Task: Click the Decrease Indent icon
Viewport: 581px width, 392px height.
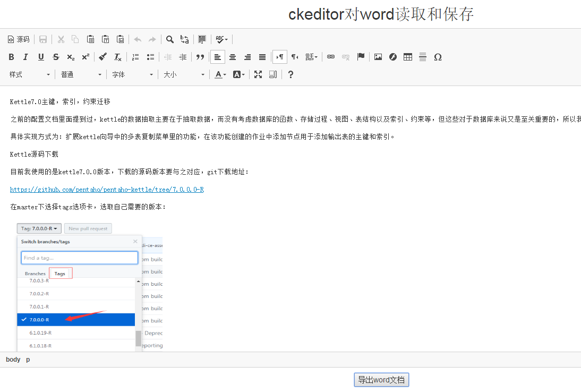Action: pos(168,57)
